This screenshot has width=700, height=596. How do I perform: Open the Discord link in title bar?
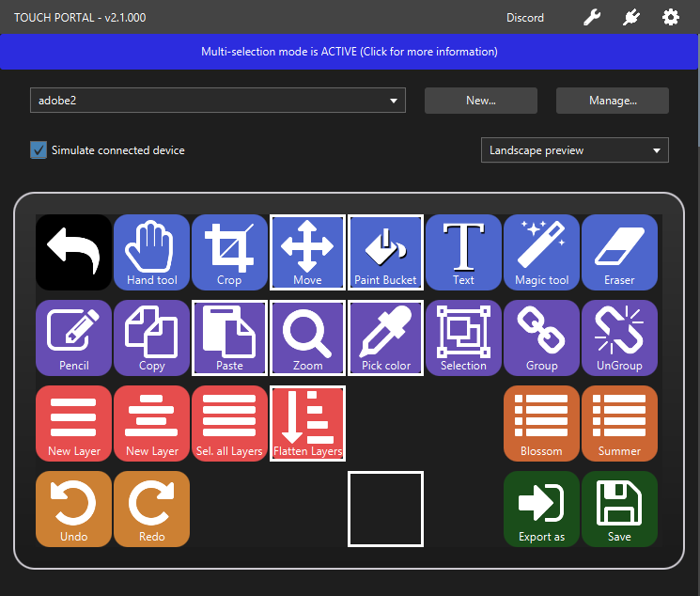[x=524, y=18]
